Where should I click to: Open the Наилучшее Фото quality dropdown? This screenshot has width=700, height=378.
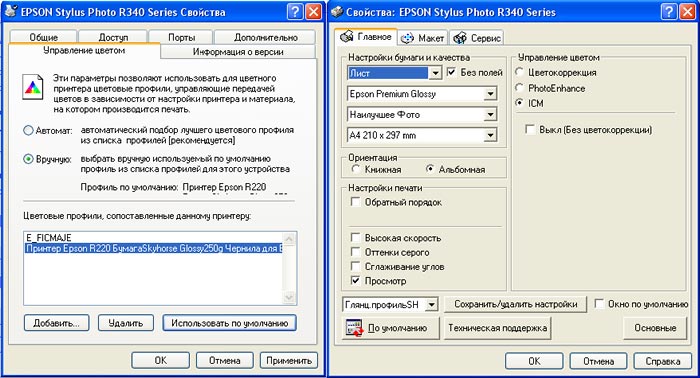tap(490, 115)
